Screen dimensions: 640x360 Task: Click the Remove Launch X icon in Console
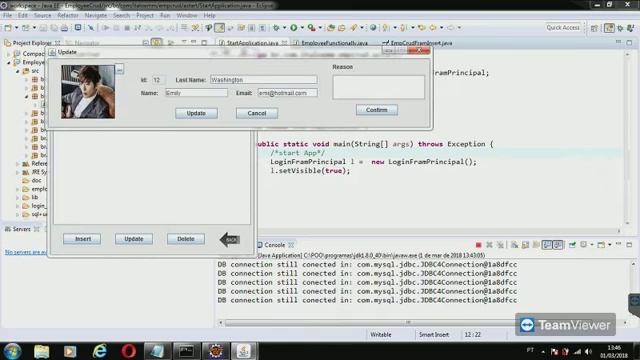[x=489, y=245]
